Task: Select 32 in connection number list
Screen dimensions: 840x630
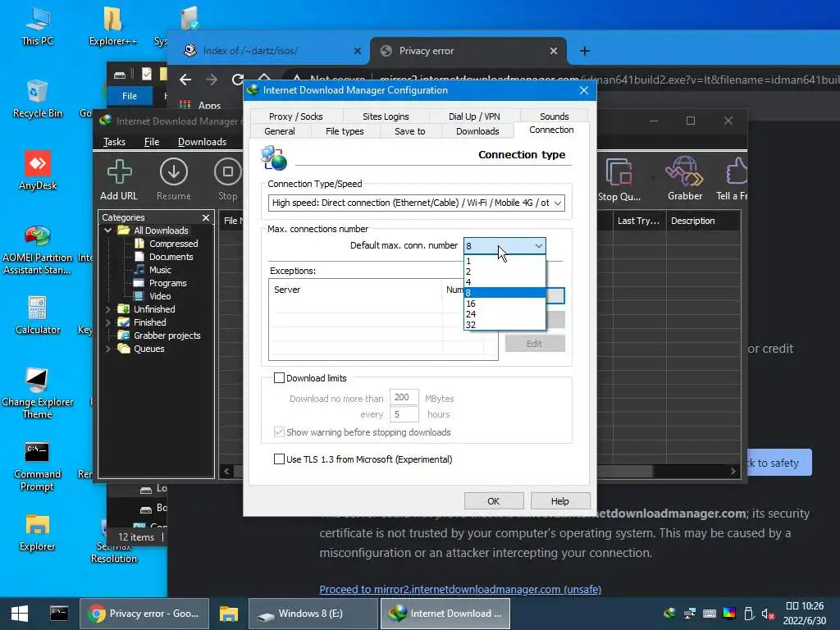Action: pos(504,325)
